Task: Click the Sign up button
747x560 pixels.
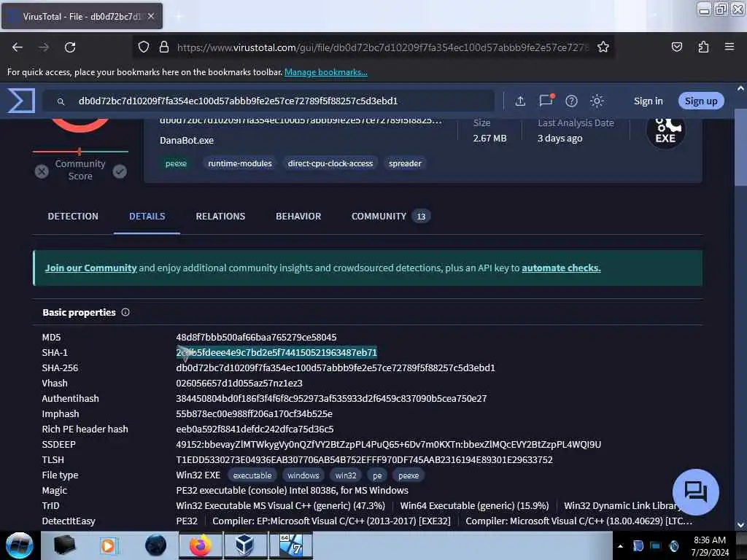Action: (x=701, y=101)
